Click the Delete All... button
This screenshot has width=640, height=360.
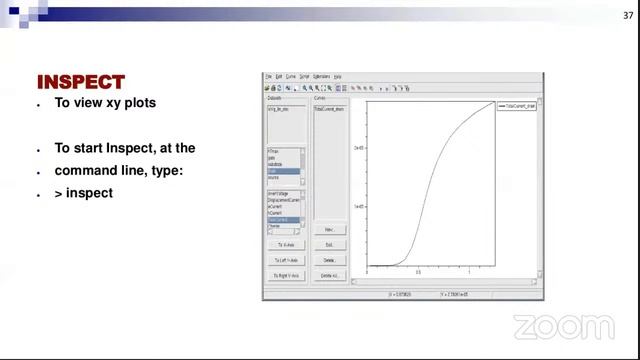pos(330,276)
